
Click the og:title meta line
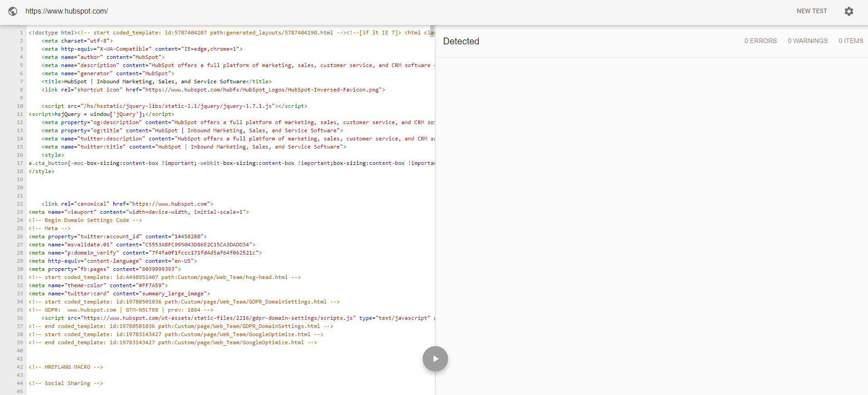pos(192,130)
